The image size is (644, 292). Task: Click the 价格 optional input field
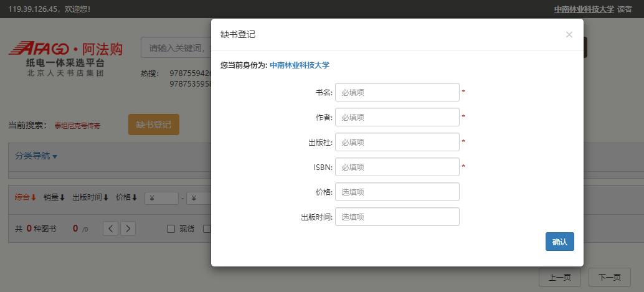397,192
